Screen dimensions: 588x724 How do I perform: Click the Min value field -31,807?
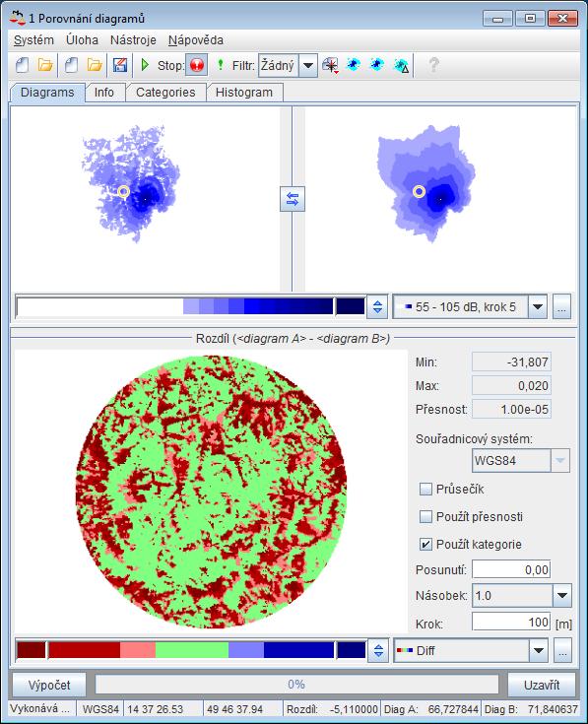[x=511, y=362]
